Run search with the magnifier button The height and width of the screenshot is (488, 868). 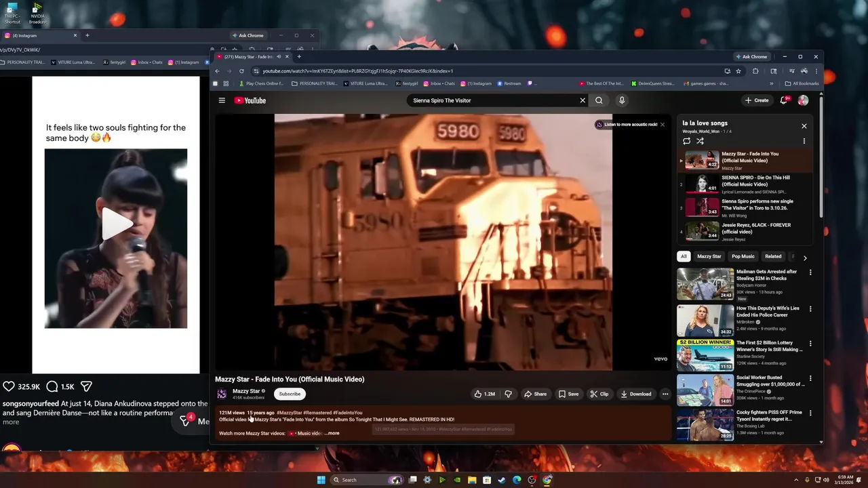599,100
